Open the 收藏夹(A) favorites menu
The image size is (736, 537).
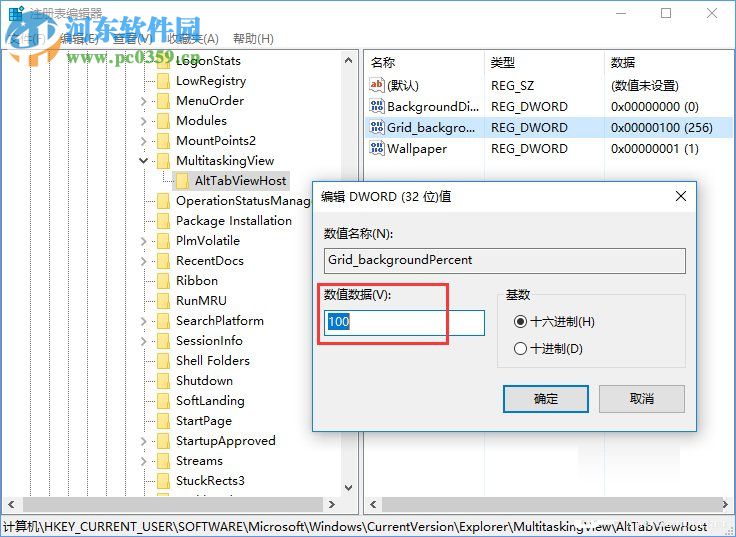193,38
